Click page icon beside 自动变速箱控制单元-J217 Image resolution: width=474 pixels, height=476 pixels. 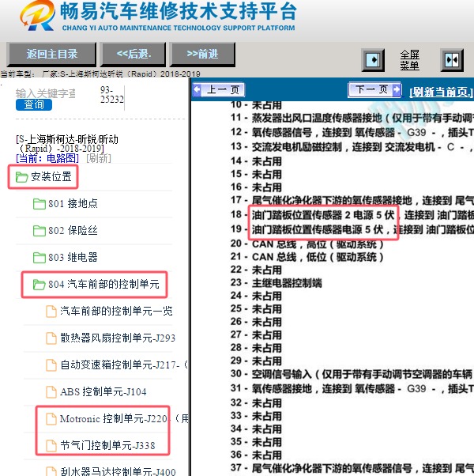(51, 365)
